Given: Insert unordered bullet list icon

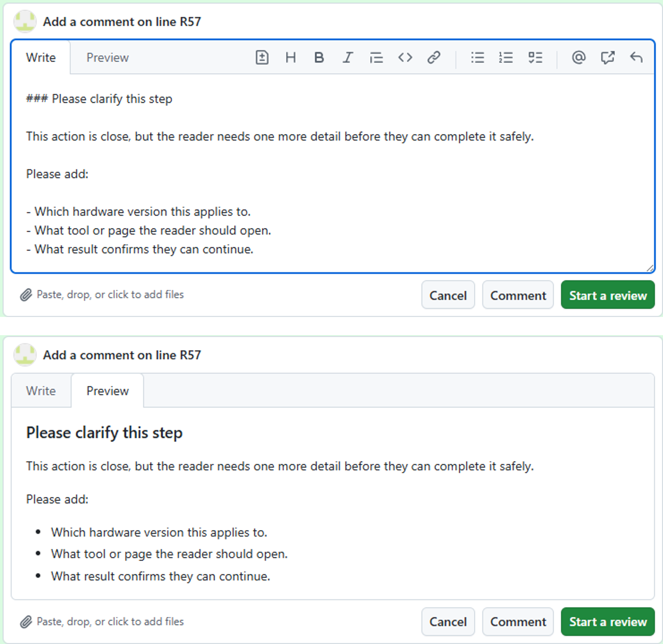Looking at the screenshot, I should click(477, 58).
